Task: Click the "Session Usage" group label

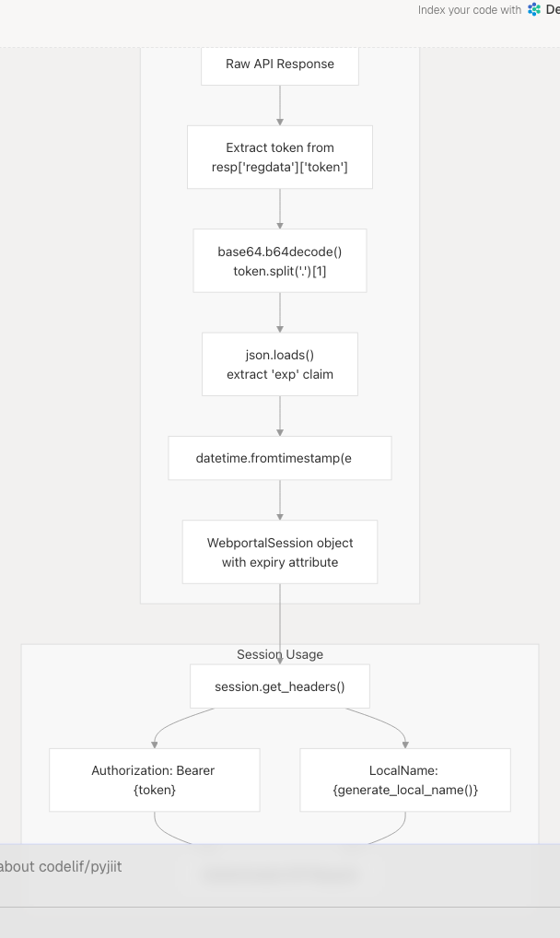Action: [280, 654]
